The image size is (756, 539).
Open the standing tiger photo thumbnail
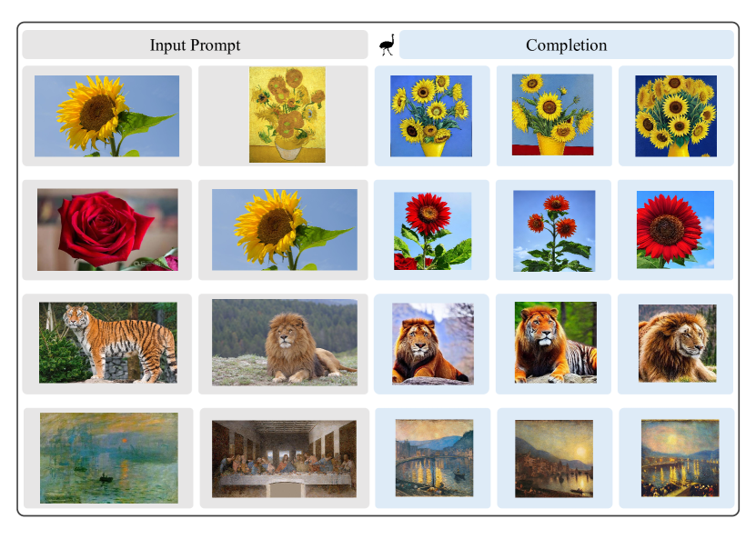tap(108, 343)
